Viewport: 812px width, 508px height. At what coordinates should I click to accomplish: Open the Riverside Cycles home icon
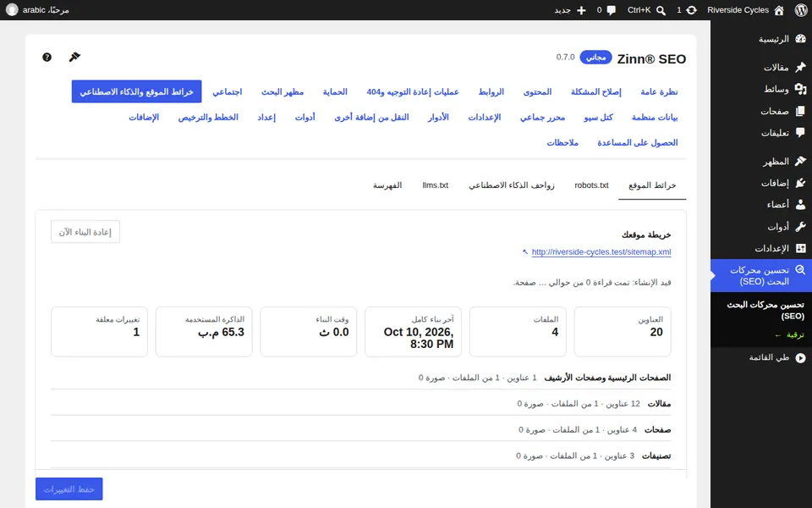(779, 10)
